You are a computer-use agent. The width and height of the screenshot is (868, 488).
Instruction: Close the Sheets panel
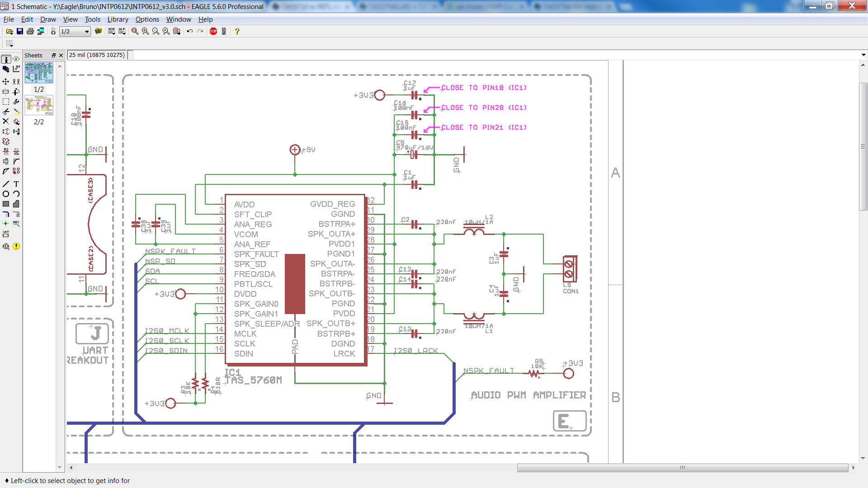61,55
